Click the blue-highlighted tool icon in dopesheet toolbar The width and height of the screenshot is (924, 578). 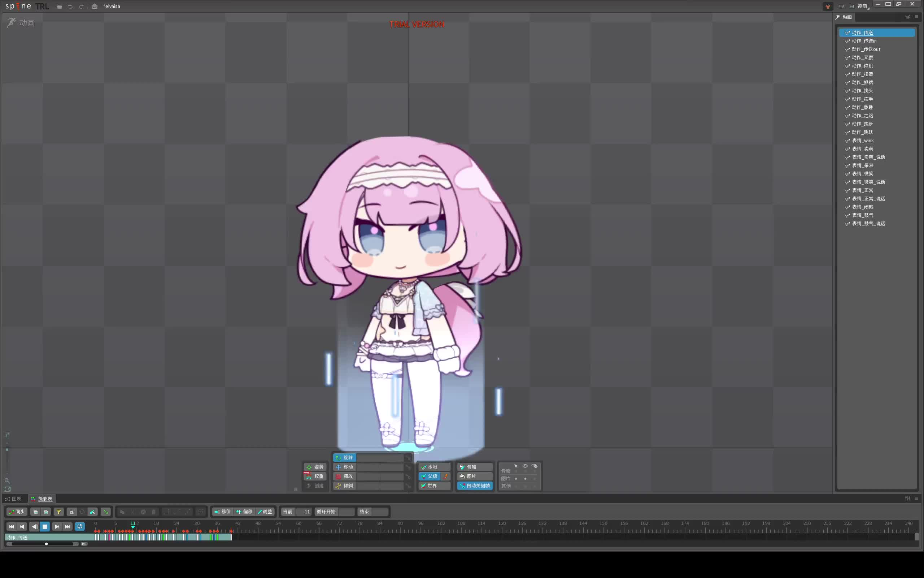[93, 512]
